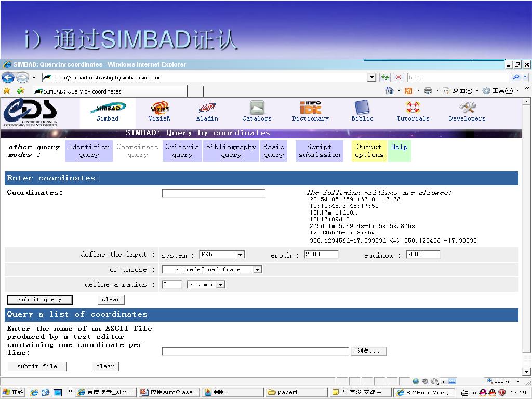Click clear button beside submit file
The image size is (532, 399).
105,366
